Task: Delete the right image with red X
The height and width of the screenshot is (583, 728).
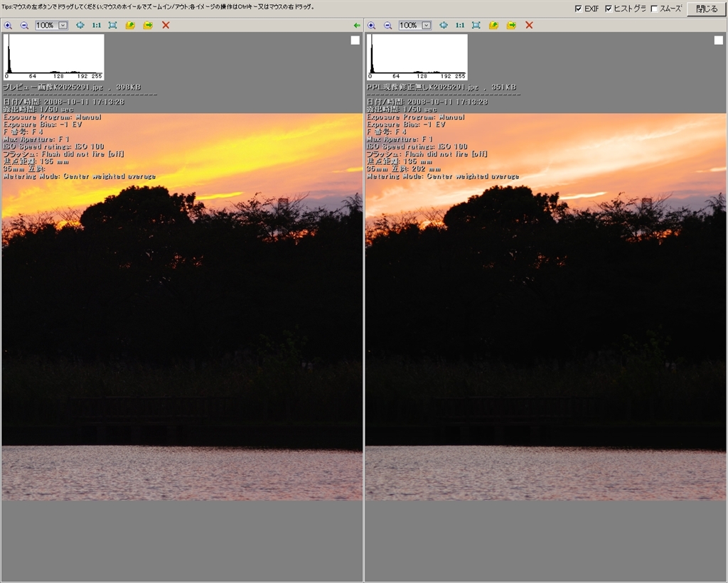Action: pyautogui.click(x=529, y=25)
